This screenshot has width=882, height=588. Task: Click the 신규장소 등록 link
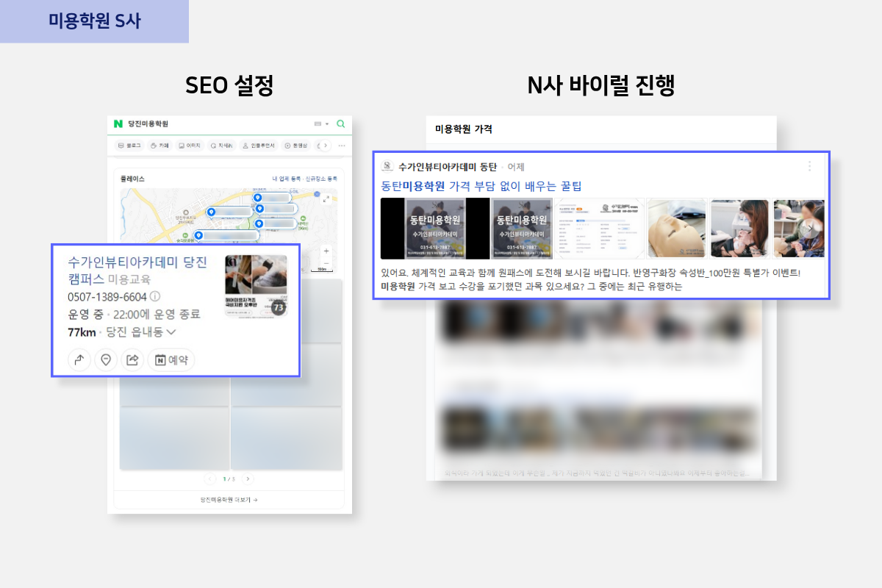point(321,179)
